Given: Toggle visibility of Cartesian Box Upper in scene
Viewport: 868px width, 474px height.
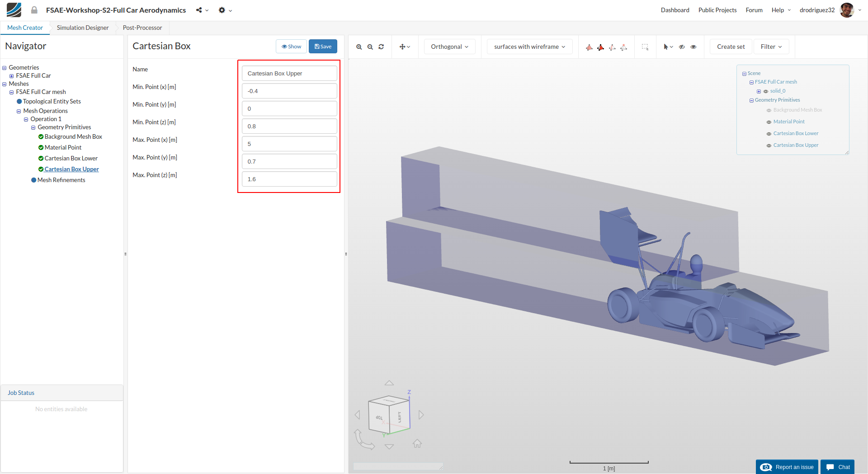Looking at the screenshot, I should (769, 145).
